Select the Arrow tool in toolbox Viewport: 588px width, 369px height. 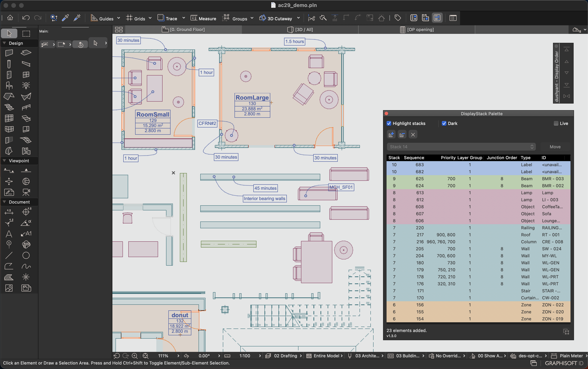click(x=9, y=33)
